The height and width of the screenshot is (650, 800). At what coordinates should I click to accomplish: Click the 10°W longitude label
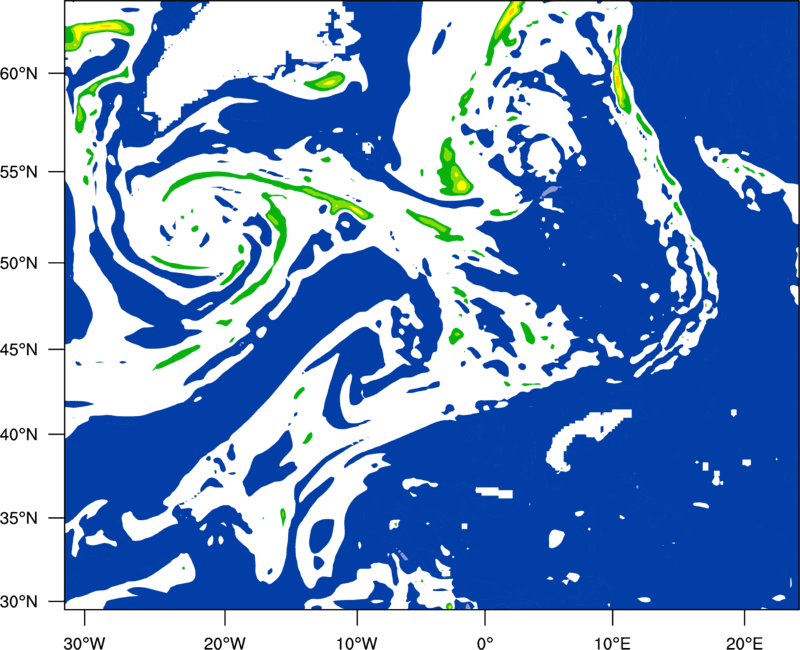(357, 643)
